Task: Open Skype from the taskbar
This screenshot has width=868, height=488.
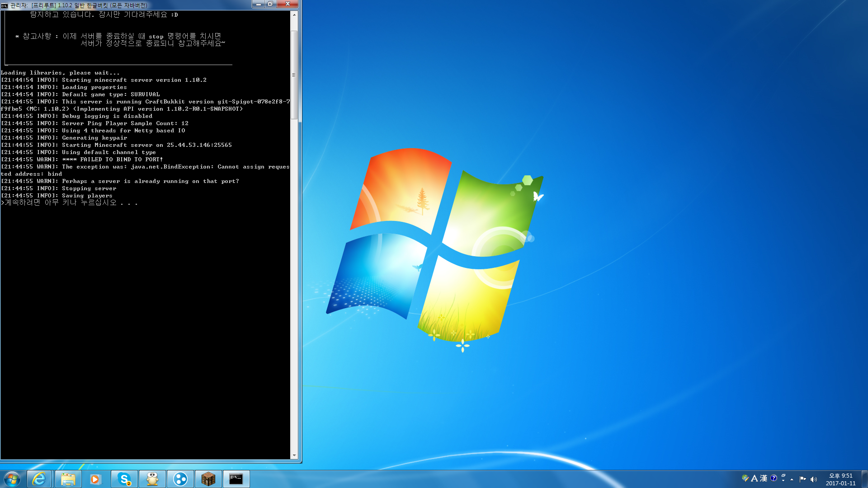Action: [124, 479]
